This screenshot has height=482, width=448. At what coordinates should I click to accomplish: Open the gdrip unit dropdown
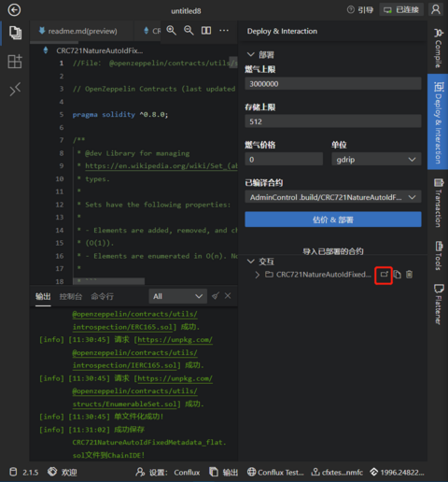pyautogui.click(x=376, y=160)
